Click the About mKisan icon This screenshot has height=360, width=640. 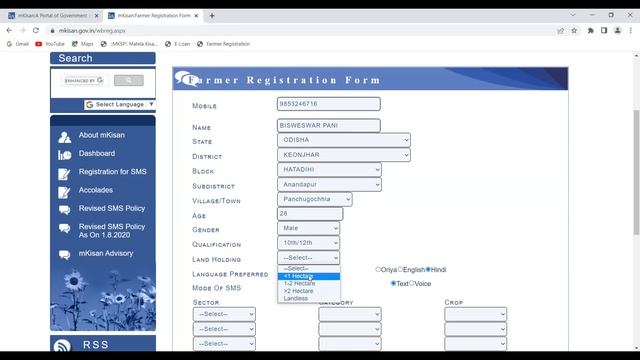pos(64,137)
